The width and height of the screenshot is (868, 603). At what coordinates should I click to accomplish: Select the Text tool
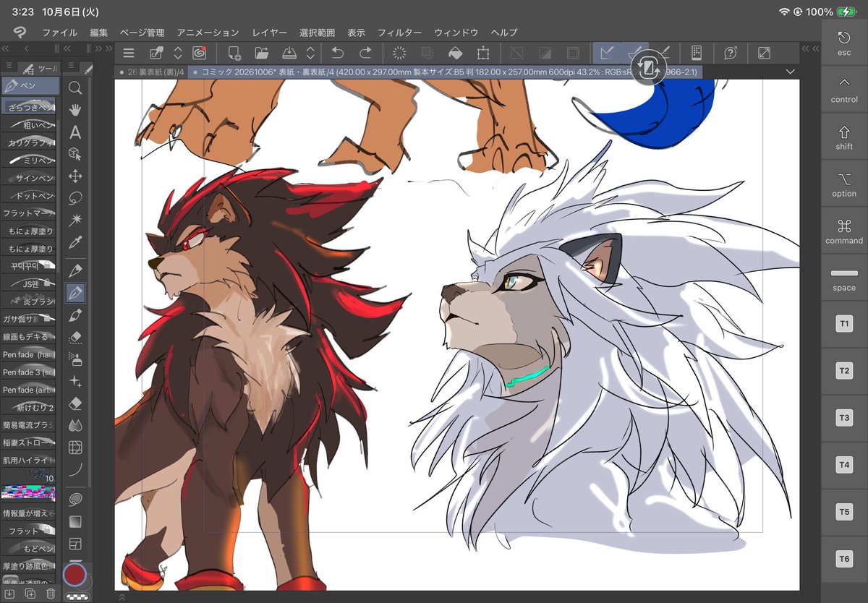pos(75,132)
